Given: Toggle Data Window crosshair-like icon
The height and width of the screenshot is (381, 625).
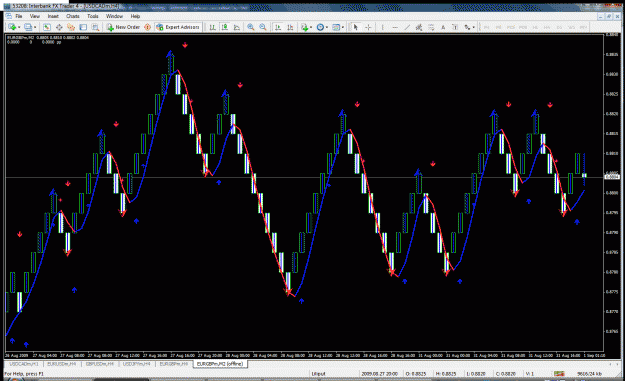Looking at the screenshot, I should tap(59, 27).
